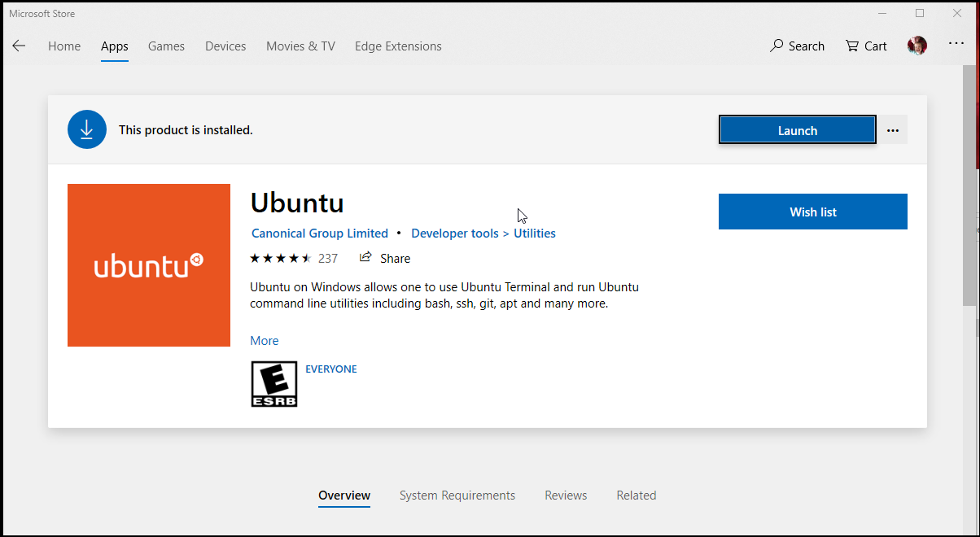
Task: Open the See more ellipsis menu in header
Action: [x=956, y=44]
